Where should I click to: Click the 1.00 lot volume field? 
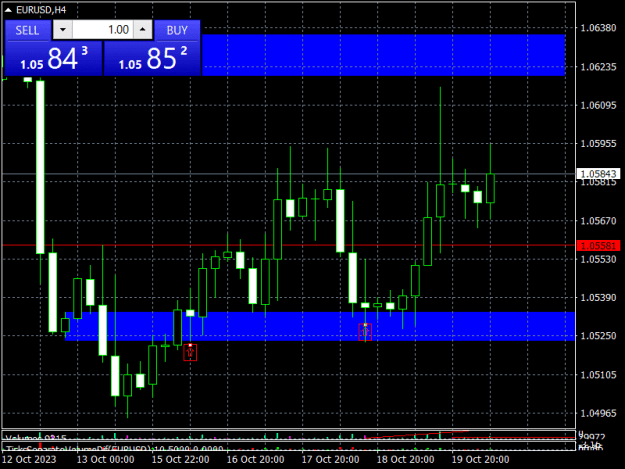[103, 30]
